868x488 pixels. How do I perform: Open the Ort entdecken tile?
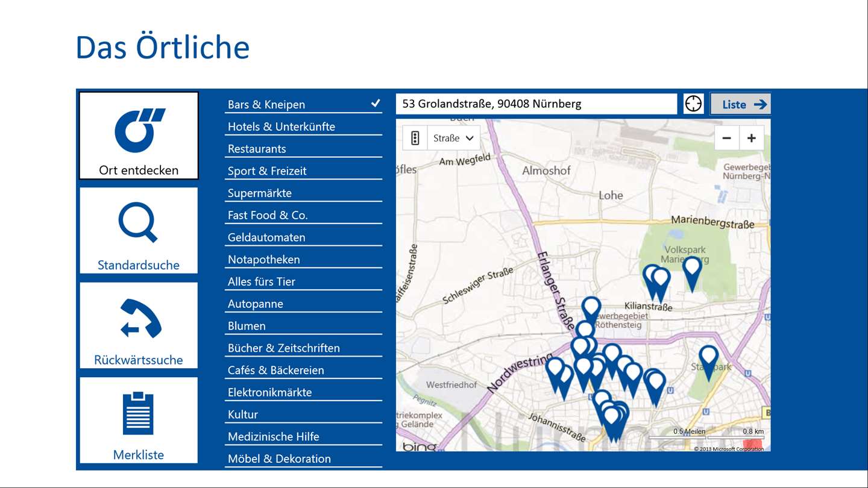139,136
